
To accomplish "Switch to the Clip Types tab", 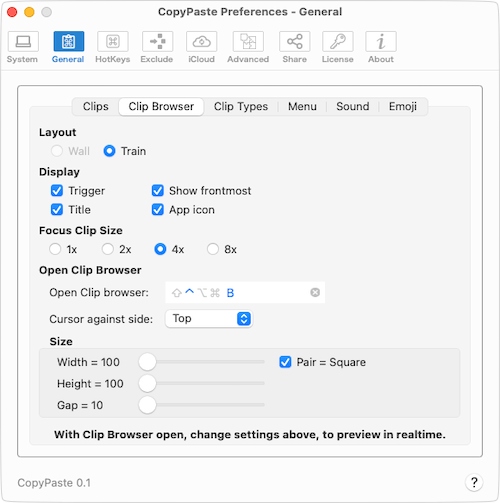I will click(x=241, y=106).
